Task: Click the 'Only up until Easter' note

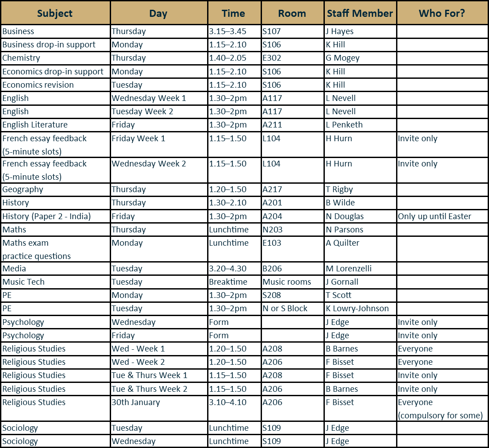Action: pos(434,216)
